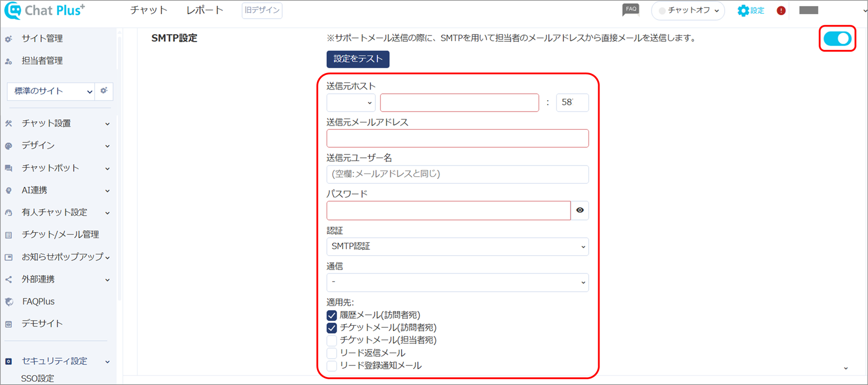Uncheck チケットメール(訪問者宛) checkbox
This screenshot has width=868, height=385.
coord(332,328)
